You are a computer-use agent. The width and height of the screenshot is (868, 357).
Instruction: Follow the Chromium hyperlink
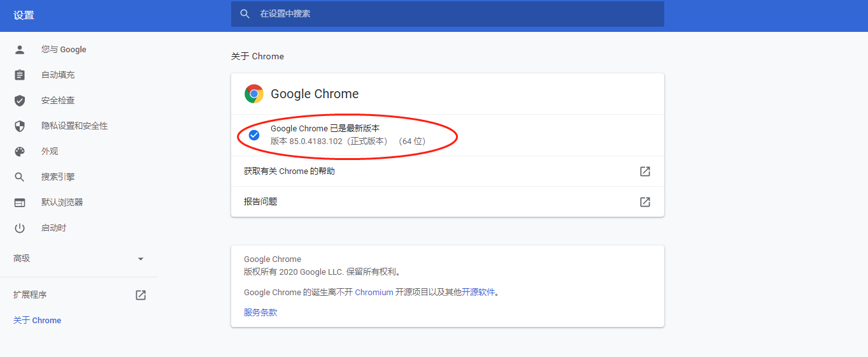click(374, 292)
